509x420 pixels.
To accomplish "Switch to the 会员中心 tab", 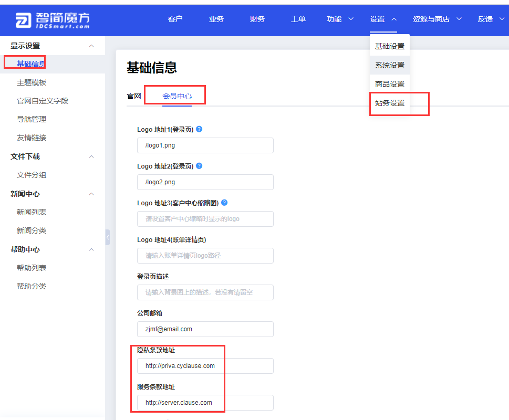I will [x=177, y=96].
